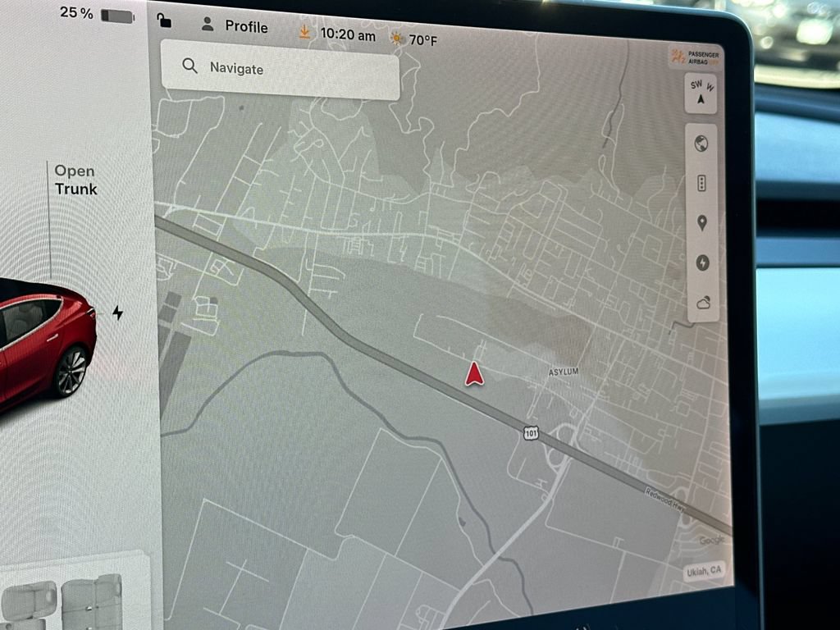Tap the Redwood Hwy road label
This screenshot has width=840, height=630.
click(664, 500)
